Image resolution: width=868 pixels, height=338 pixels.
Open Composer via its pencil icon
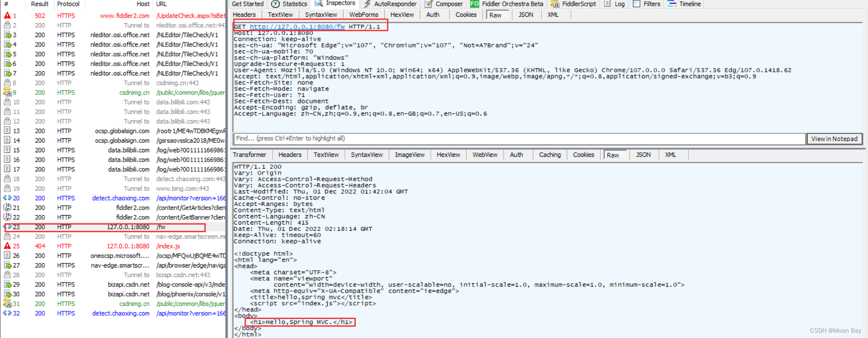428,4
